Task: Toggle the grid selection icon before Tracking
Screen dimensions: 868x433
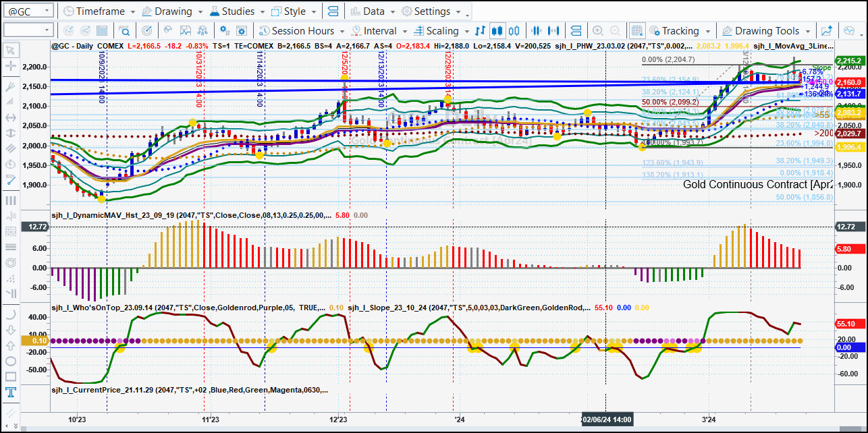Action: point(636,30)
